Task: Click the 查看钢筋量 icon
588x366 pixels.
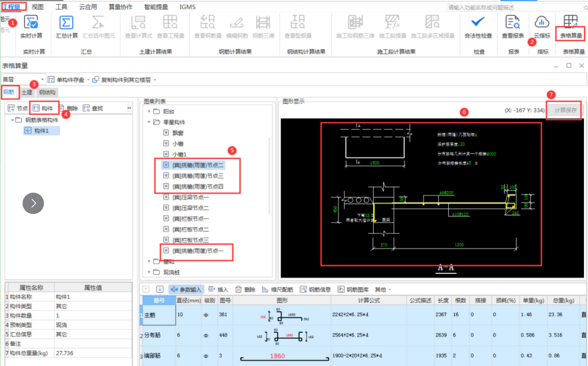Action: pos(208,27)
